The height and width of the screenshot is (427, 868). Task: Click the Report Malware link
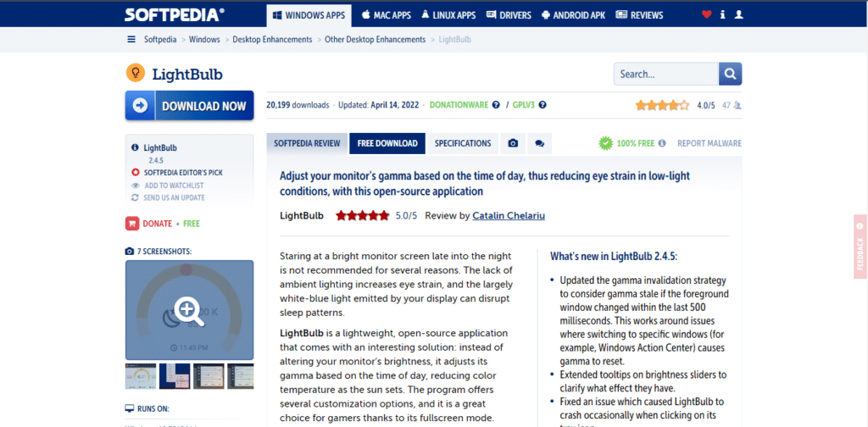pos(709,144)
